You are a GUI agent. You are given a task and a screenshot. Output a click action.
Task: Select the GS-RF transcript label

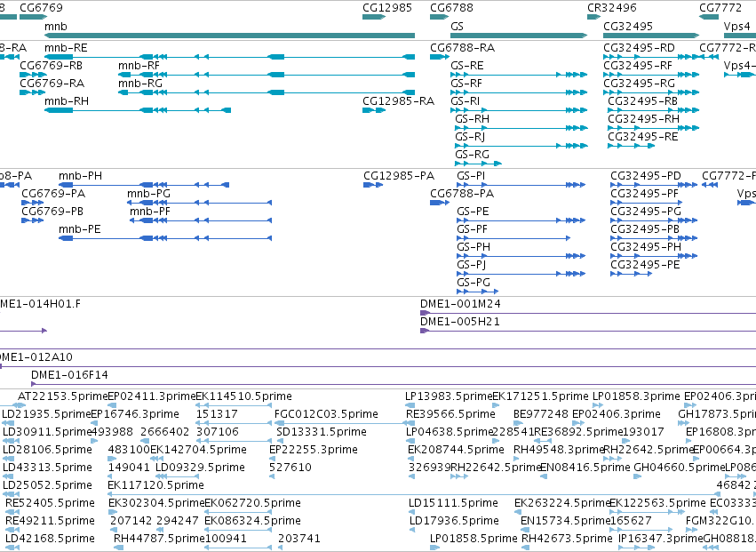pos(466,84)
